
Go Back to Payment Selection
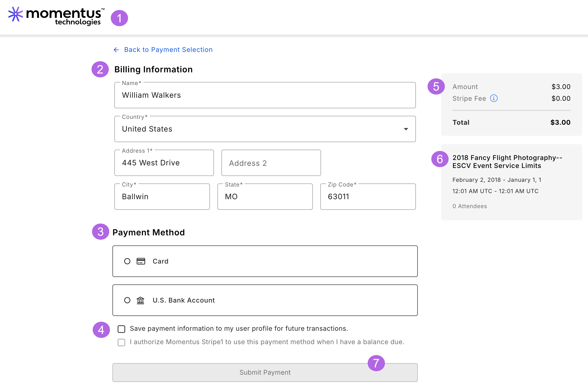[x=168, y=50]
